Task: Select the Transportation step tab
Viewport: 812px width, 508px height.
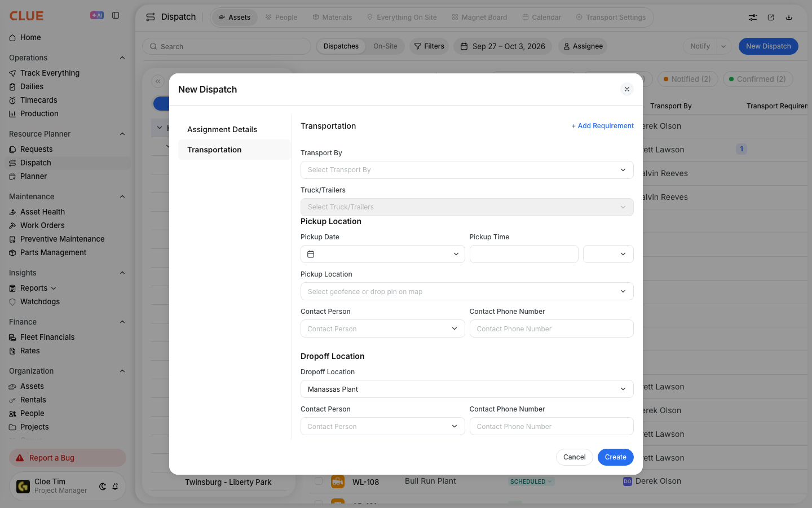Action: (x=234, y=150)
